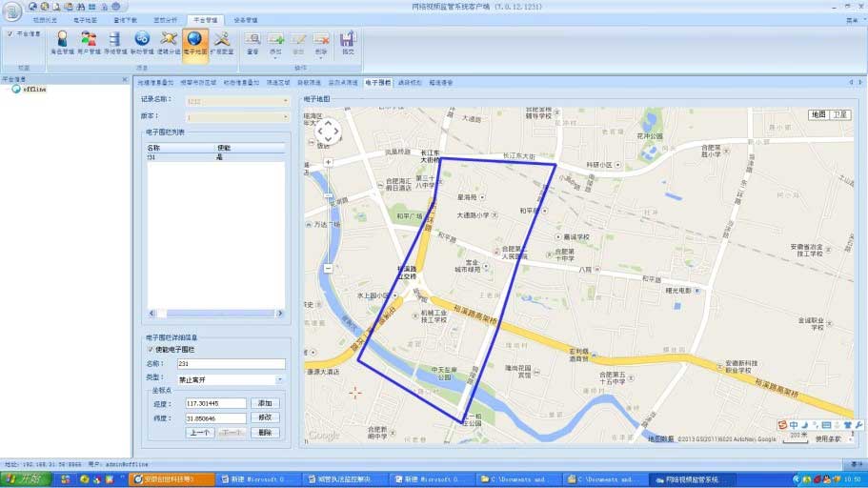Image resolution: width=868 pixels, height=488 pixels.
Task: Open the 存储管理 storage server icon
Action: click(x=114, y=40)
